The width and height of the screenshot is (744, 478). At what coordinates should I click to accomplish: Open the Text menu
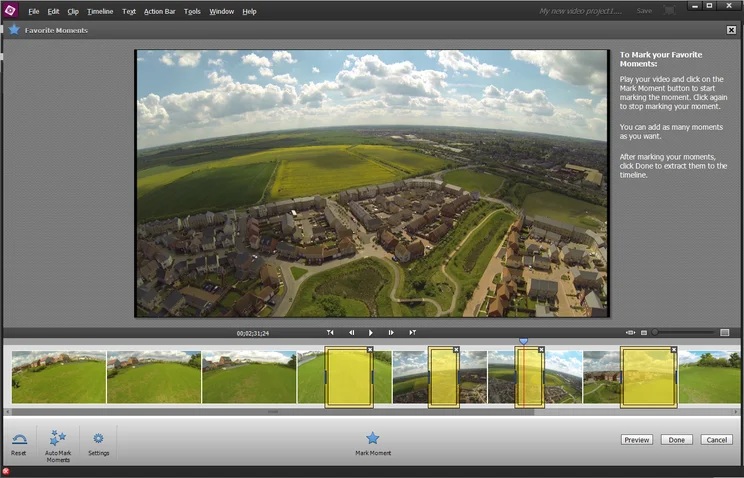(129, 11)
